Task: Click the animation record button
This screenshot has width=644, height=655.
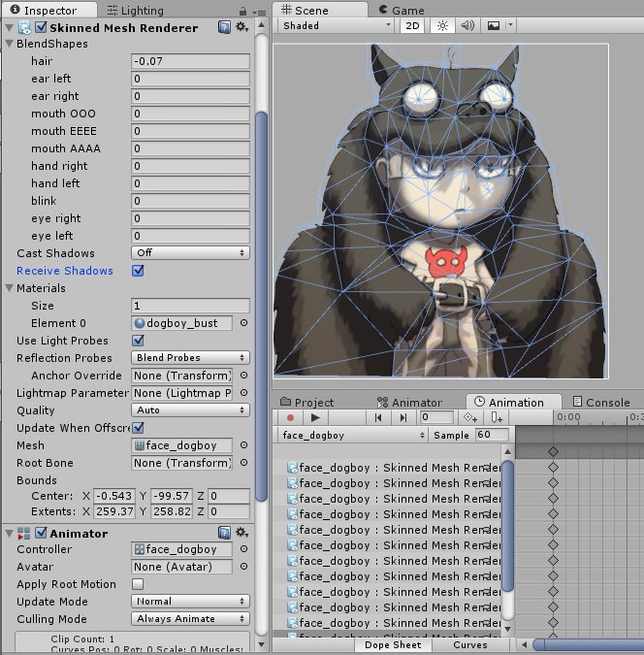Action: (290, 417)
